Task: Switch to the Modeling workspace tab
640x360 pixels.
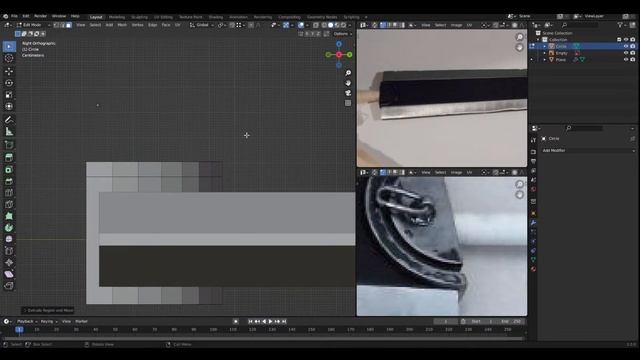Action: pyautogui.click(x=117, y=17)
